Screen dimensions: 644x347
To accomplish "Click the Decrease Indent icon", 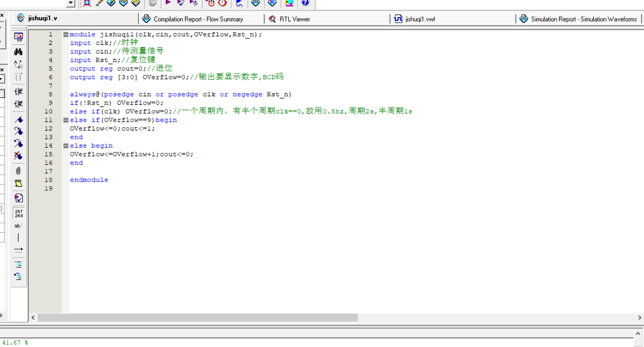I will (x=18, y=104).
